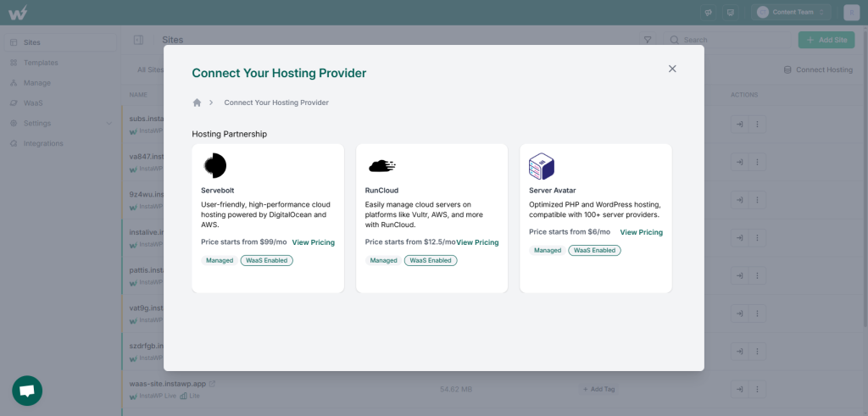Click WaaS Enabled badge on Server Avatar card
868x416 pixels.
point(594,251)
